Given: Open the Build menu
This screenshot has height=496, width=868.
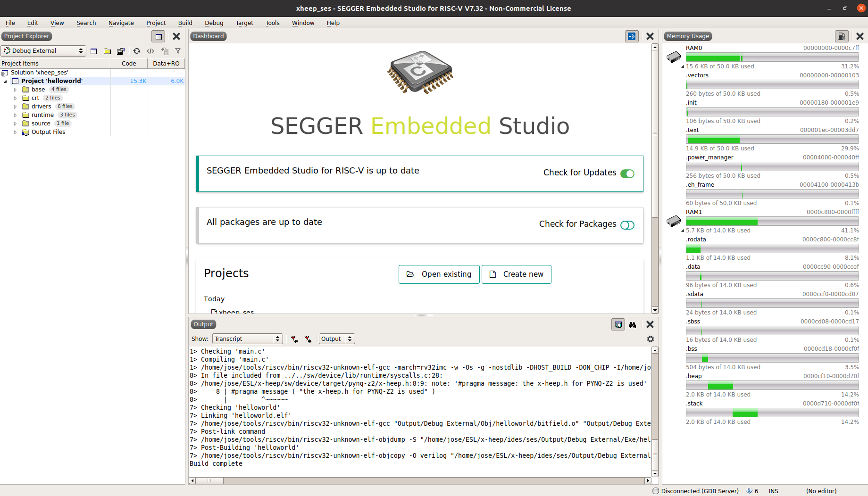Looking at the screenshot, I should 185,23.
